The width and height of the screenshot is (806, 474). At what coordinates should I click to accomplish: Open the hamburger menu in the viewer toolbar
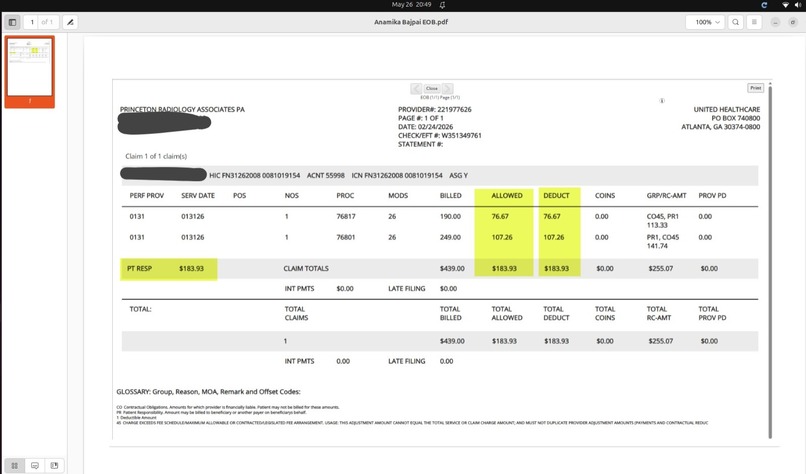pos(754,22)
